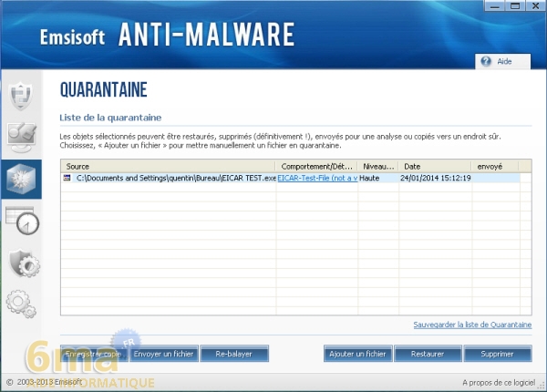547x392 pixels.
Task: Close the Emsisoft Anti-Malware window
Action: (536, 6)
